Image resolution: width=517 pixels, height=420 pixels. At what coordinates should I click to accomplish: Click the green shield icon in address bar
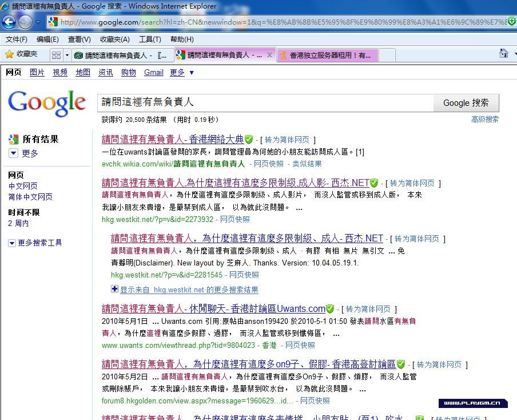tap(512, 22)
